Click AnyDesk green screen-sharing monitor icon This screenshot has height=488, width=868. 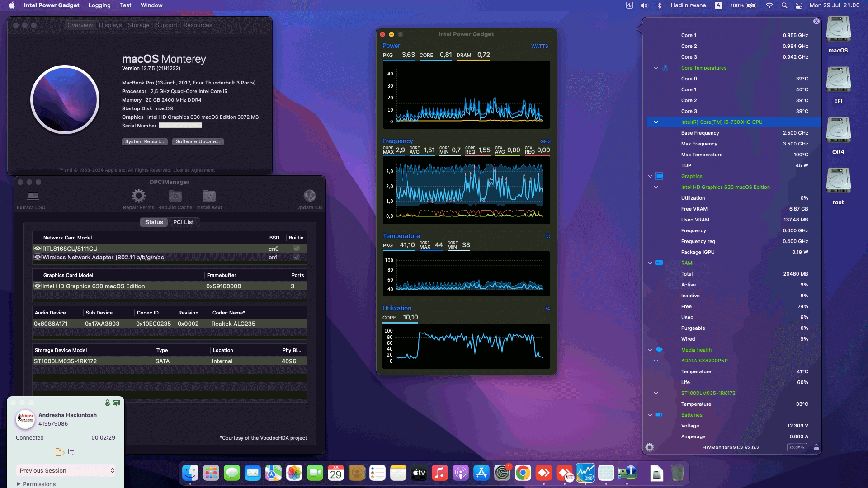(x=116, y=403)
